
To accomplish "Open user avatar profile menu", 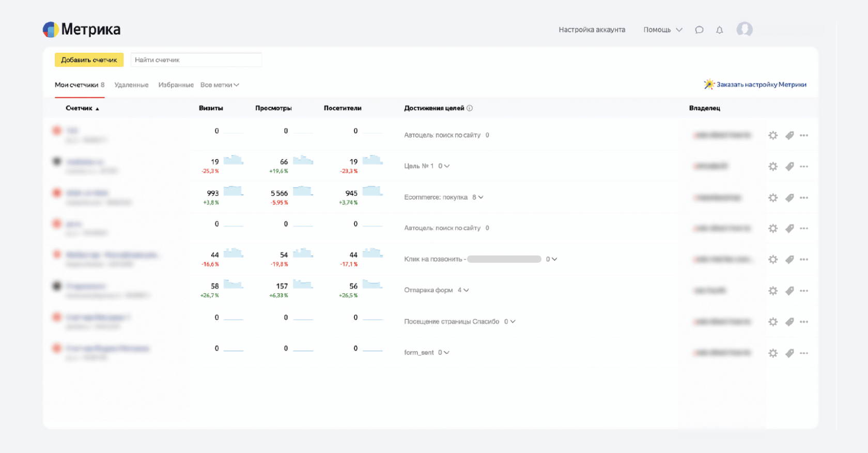I will tap(745, 29).
